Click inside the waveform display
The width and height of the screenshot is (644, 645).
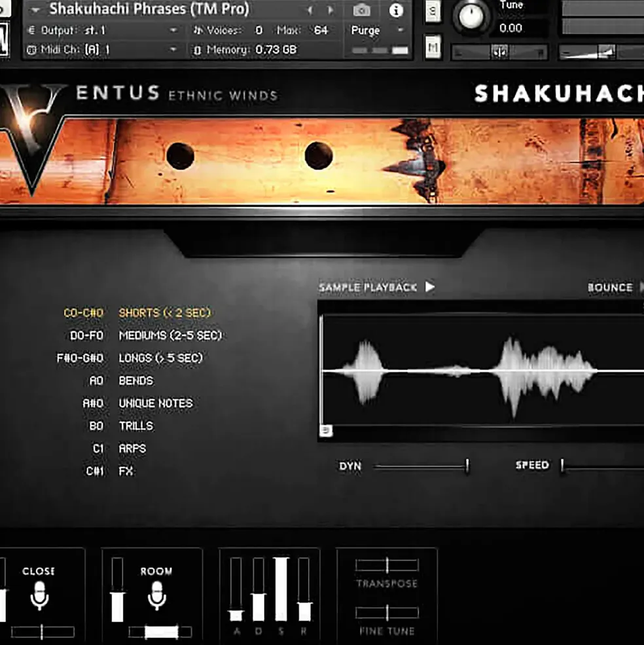[x=482, y=370]
